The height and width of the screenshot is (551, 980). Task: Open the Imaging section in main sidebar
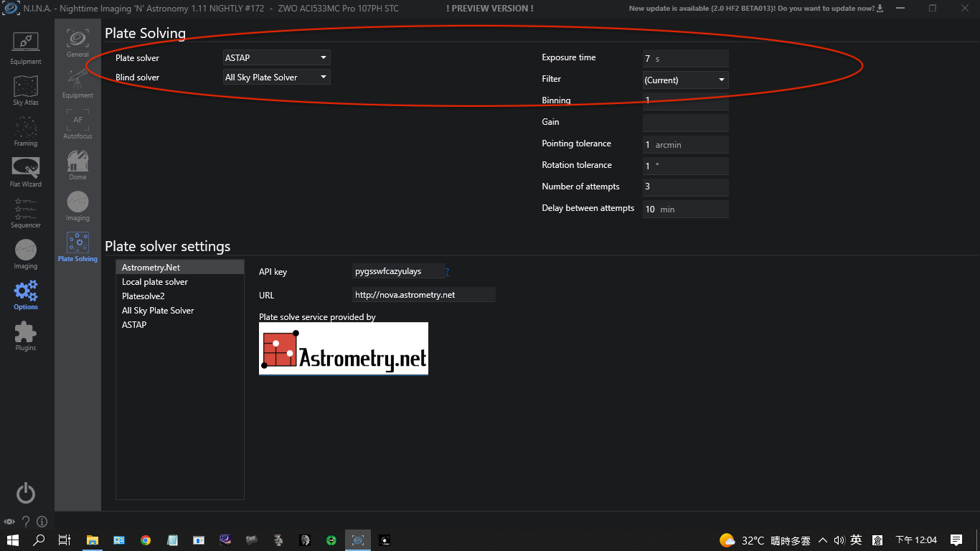[26, 253]
